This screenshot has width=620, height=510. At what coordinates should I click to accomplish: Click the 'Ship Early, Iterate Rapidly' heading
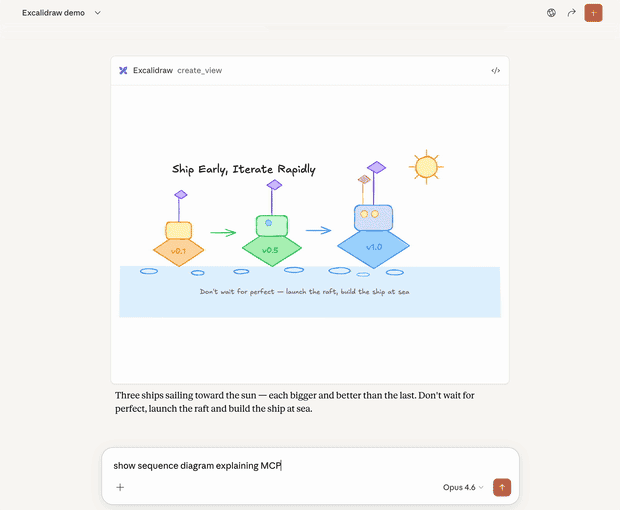(243, 170)
